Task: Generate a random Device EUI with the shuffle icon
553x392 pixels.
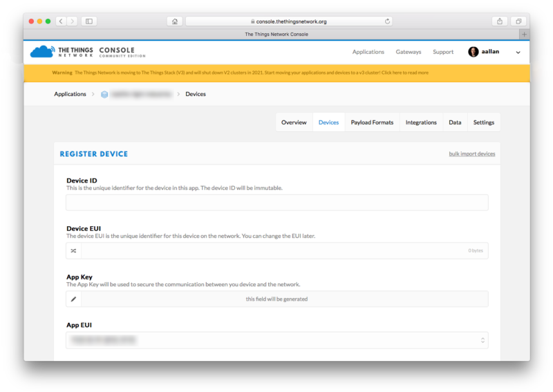Action: point(73,250)
